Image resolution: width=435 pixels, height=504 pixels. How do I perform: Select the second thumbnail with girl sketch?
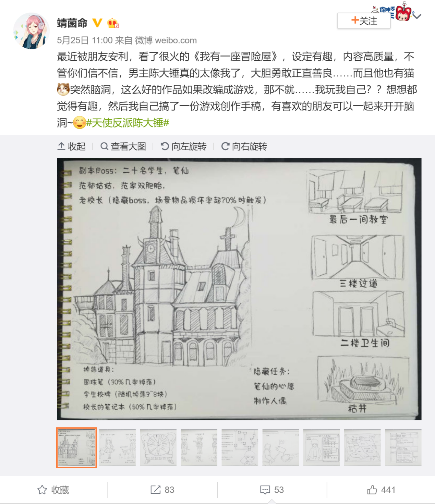click(x=118, y=447)
